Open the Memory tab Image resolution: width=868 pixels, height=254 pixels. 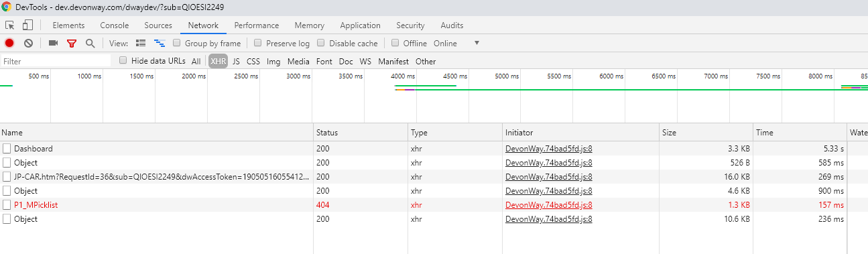(309, 25)
